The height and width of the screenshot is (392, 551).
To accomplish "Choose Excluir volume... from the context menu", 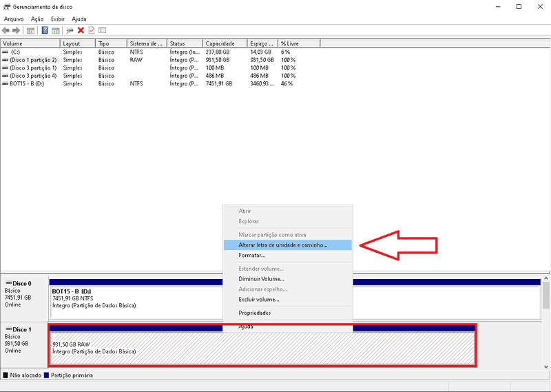I will tap(287, 300).
